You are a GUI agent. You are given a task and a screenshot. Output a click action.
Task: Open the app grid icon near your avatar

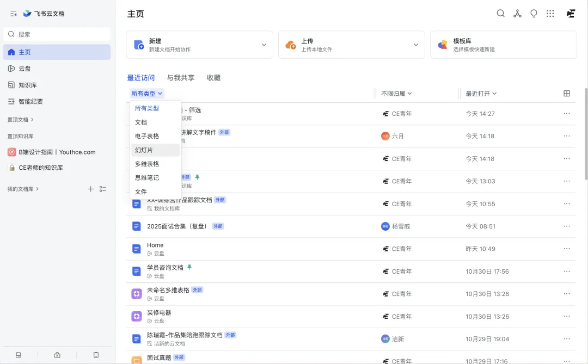tap(550, 14)
